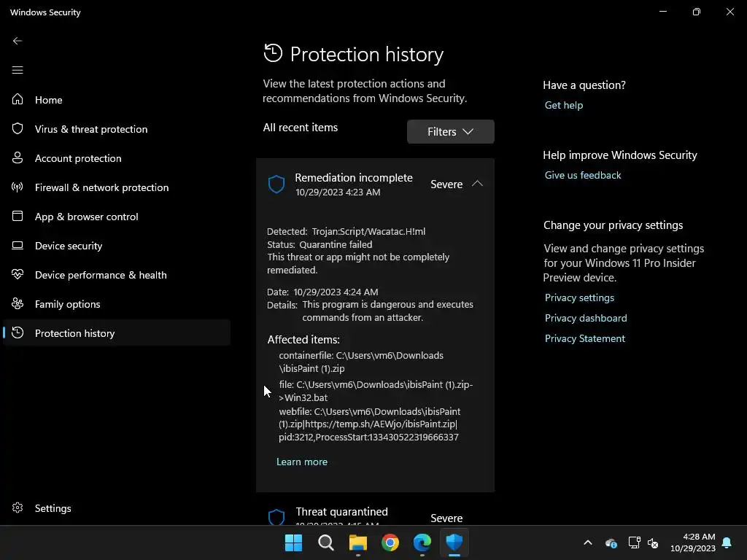Click the Family options people icon
Screen dimensions: 747x560
click(x=18, y=303)
